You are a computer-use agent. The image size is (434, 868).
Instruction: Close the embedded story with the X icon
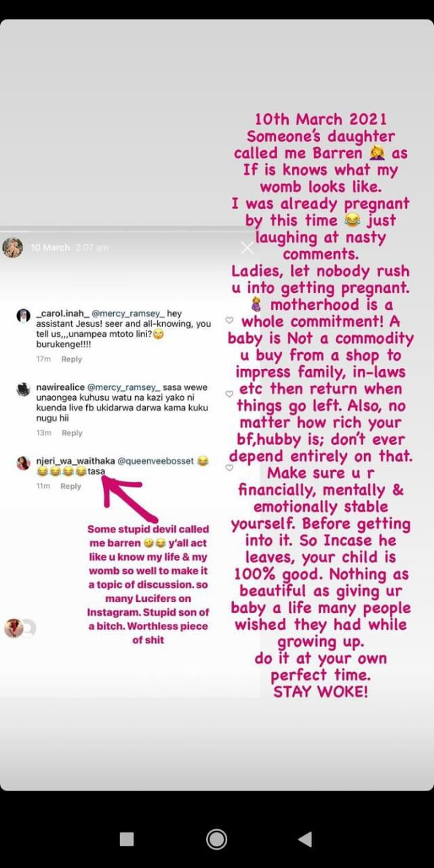click(247, 248)
